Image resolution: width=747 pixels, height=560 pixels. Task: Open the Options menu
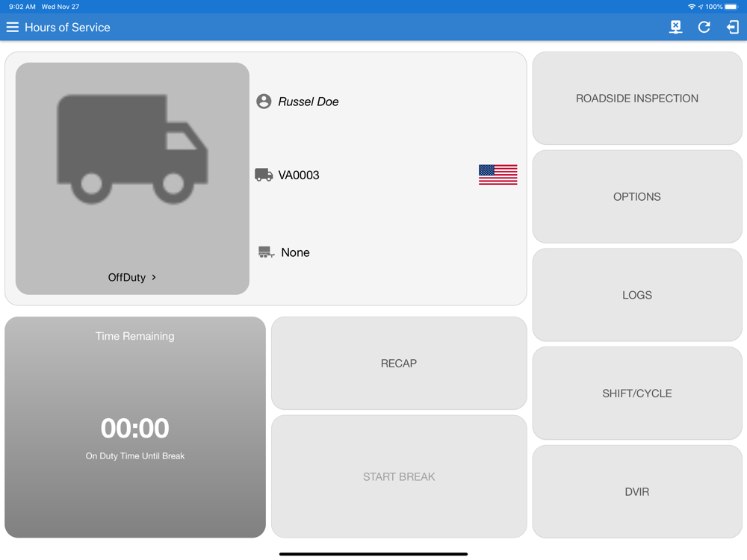click(637, 196)
